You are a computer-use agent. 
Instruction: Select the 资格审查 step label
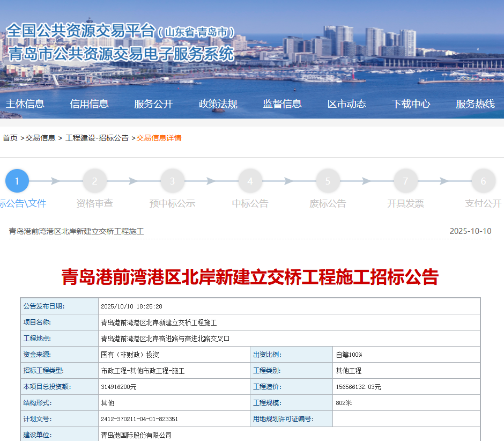click(95, 204)
